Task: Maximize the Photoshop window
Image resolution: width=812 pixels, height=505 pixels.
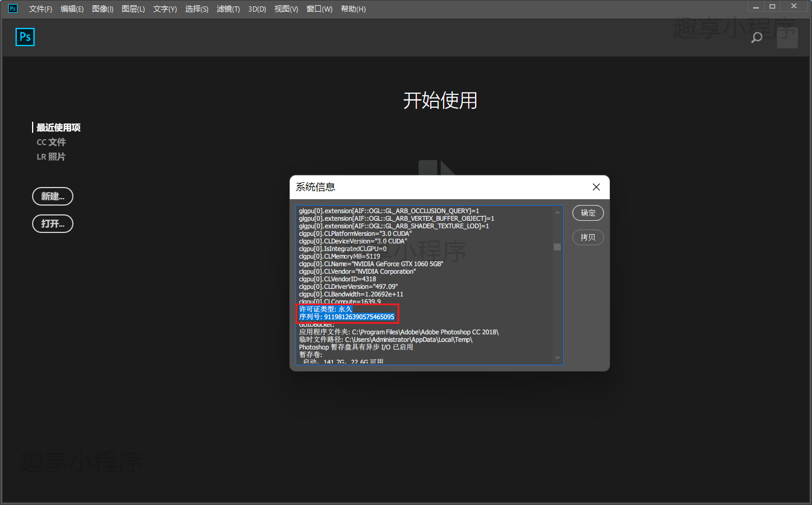Action: click(x=772, y=6)
